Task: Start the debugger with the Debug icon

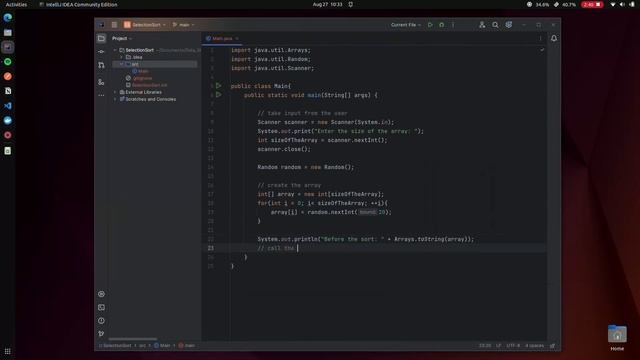Action: (442, 25)
